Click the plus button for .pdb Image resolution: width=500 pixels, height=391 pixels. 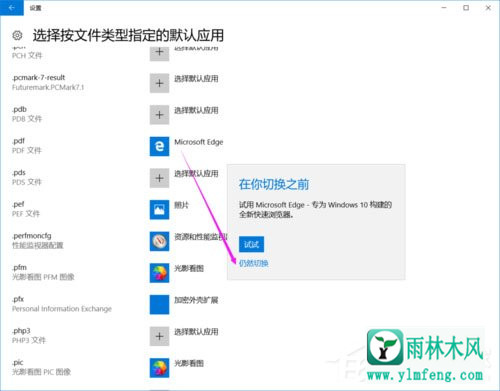click(x=159, y=115)
